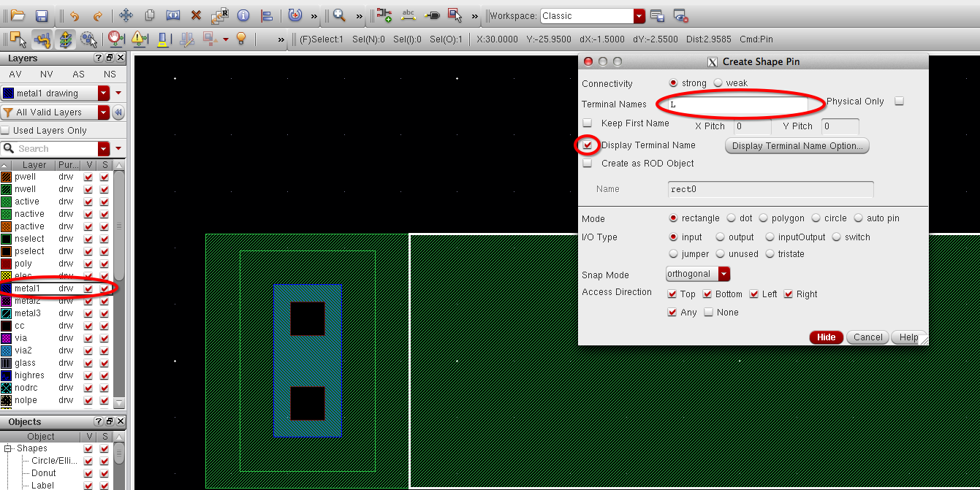
Task: Toggle the Physical Only checkbox
Action: point(900,102)
